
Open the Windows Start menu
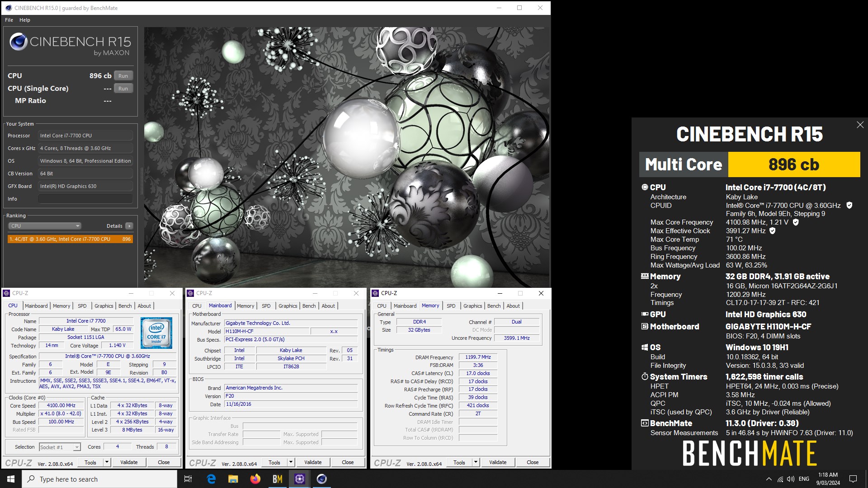11,479
